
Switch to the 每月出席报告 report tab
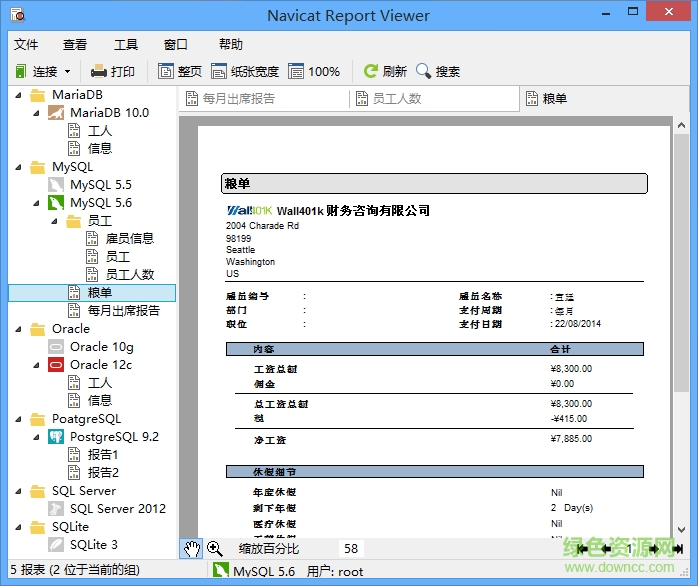tap(238, 98)
